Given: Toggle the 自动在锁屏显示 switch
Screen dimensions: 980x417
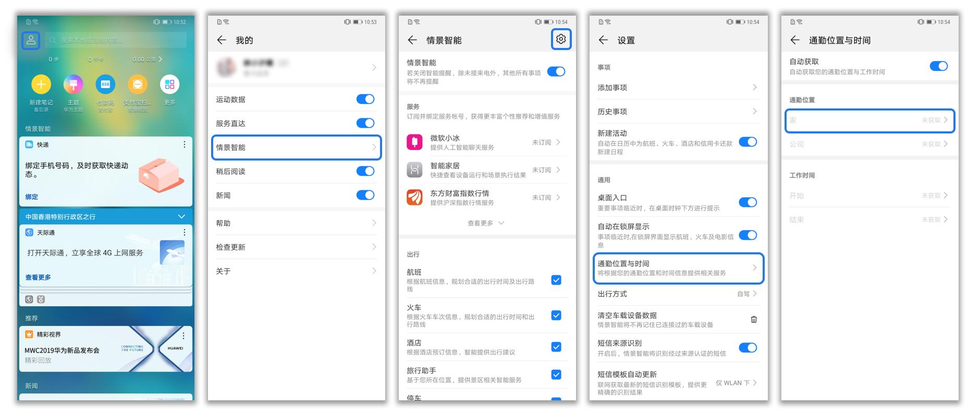Looking at the screenshot, I should (x=748, y=235).
